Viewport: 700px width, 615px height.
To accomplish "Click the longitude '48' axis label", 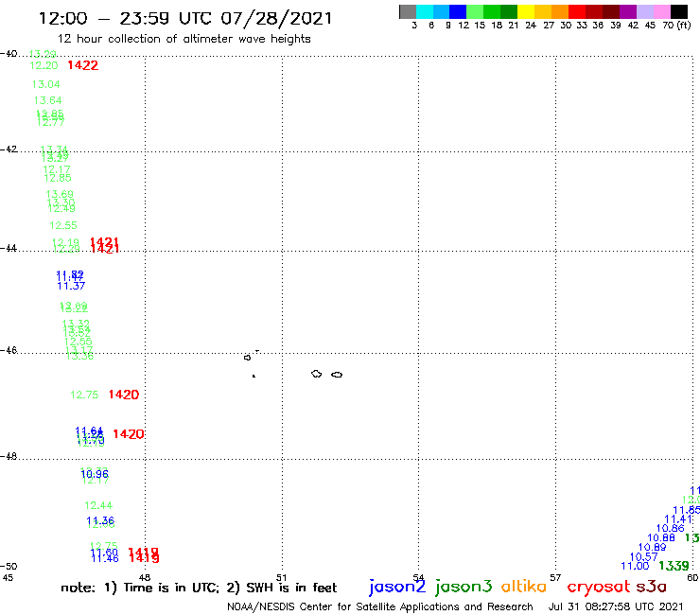I will point(145,578).
